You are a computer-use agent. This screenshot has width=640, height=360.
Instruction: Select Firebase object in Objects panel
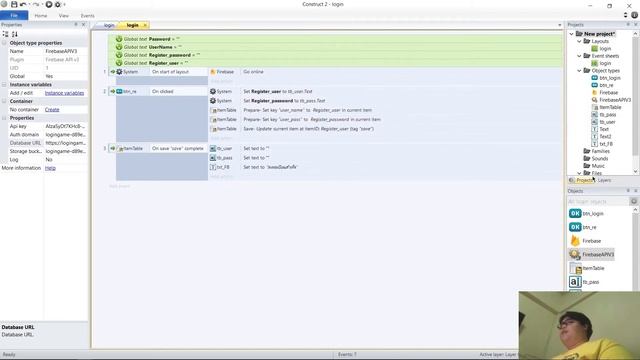pos(585,241)
